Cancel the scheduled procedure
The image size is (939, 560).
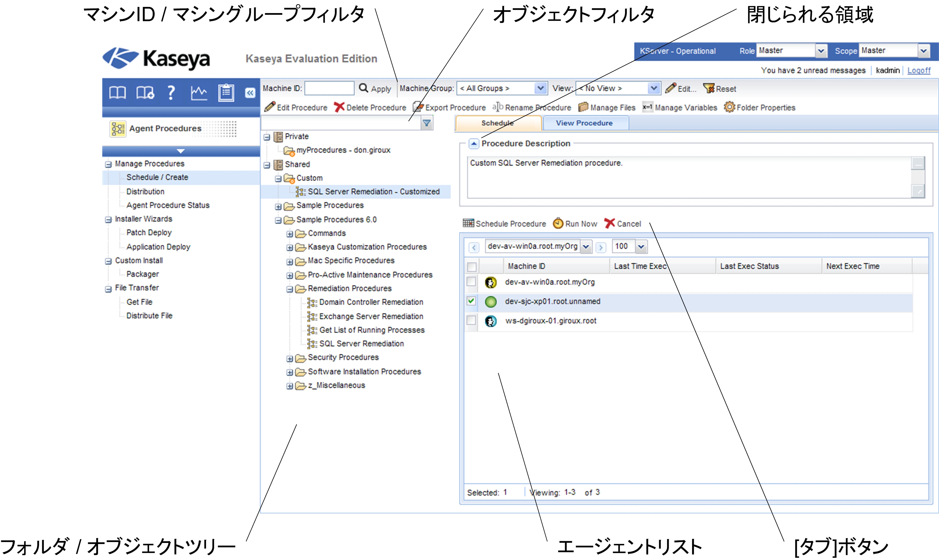[x=622, y=224]
